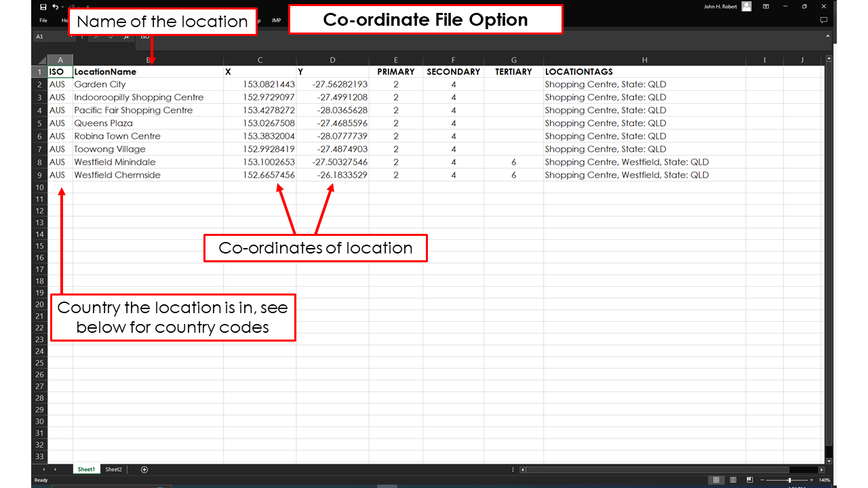Select column C header

260,60
